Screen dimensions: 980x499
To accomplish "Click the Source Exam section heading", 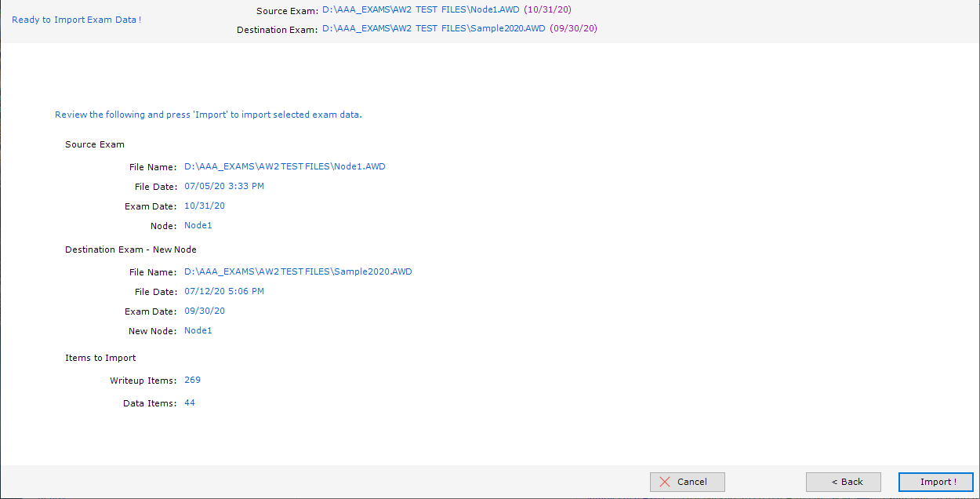I will coord(94,144).
